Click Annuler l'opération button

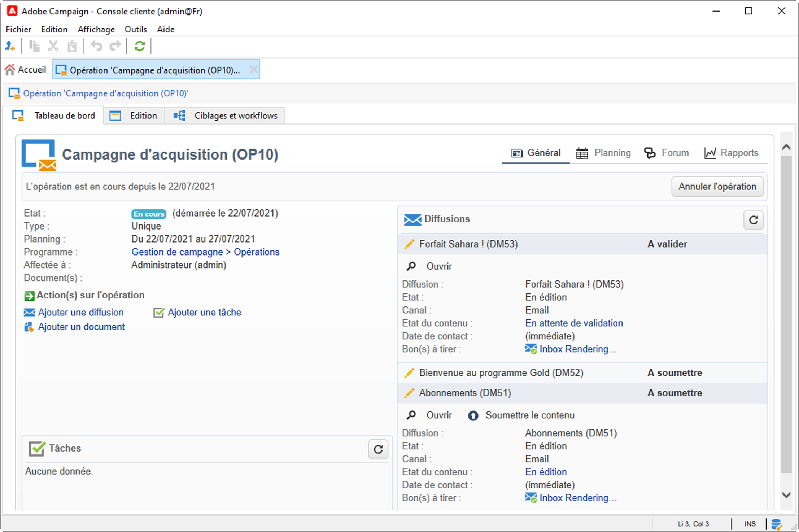717,187
